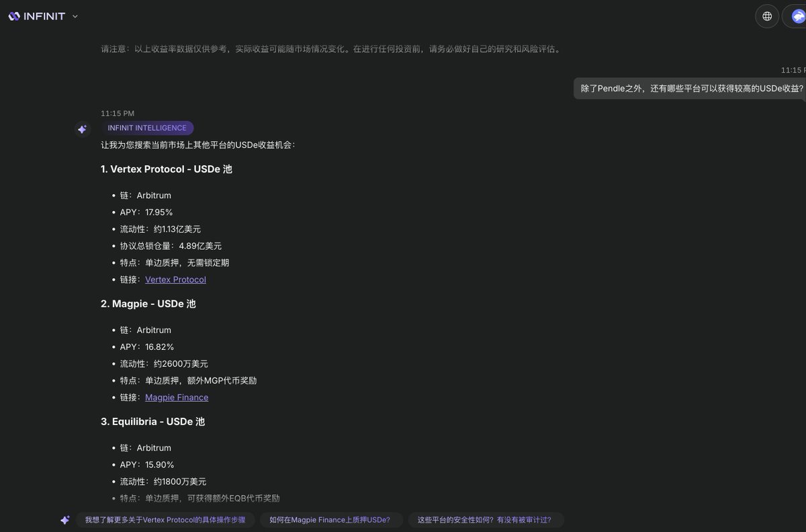
Task: Click '链：Arbitrum' under the Vertex Protocol heading
Action: tap(146, 195)
